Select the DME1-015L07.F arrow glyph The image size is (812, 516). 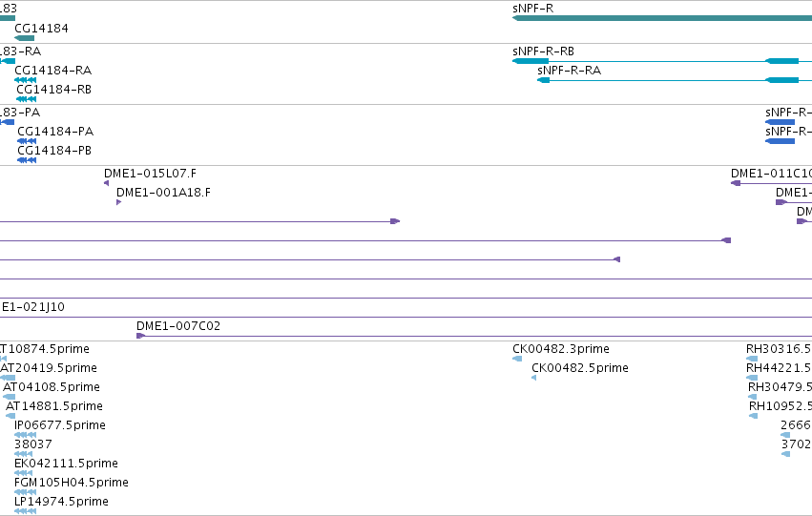(x=106, y=183)
